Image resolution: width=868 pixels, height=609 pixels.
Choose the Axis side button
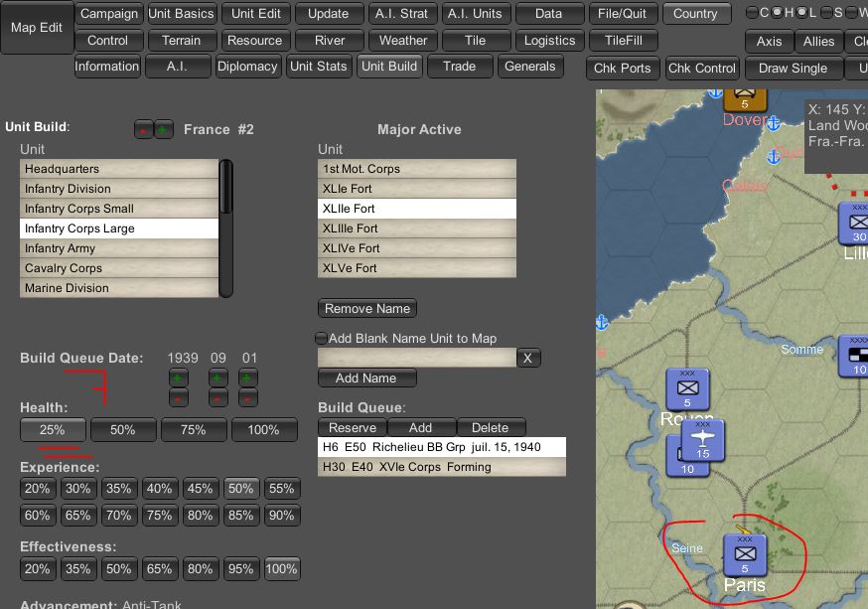(x=769, y=42)
